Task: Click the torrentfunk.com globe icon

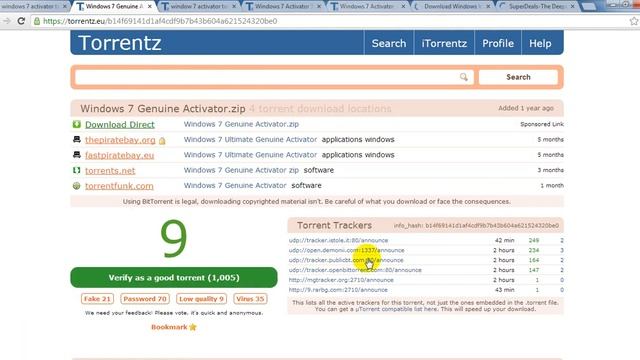Action: [76, 186]
